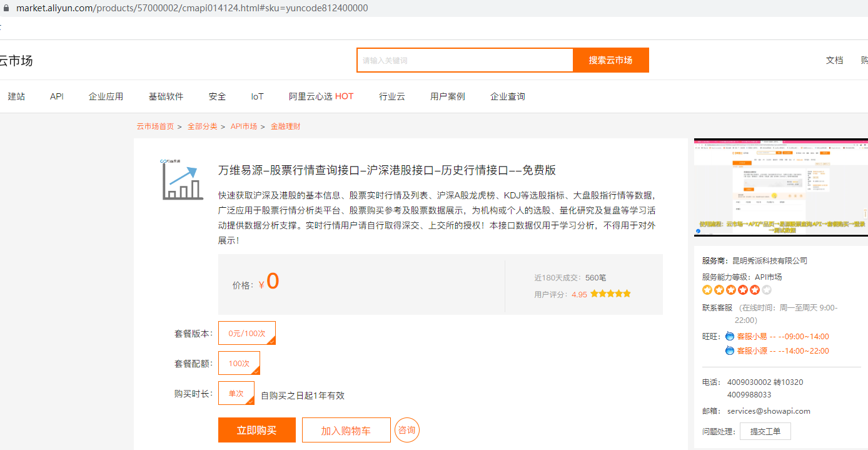Open the 企业查询 navigation item
868x450 pixels.
click(x=508, y=96)
